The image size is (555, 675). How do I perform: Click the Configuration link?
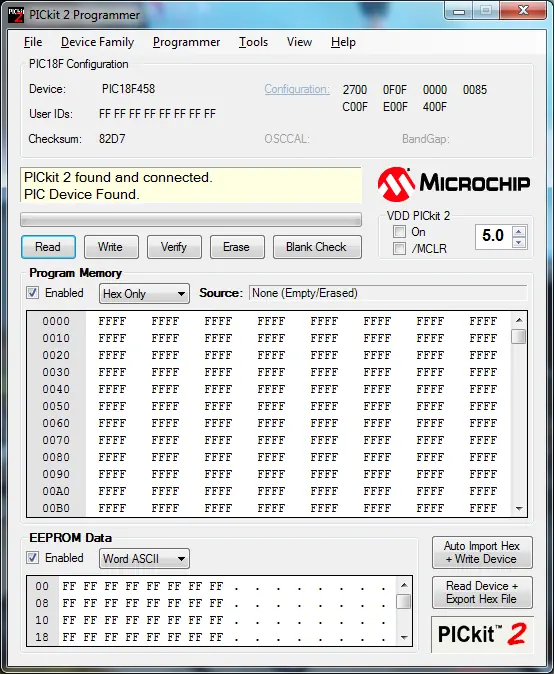pos(297,89)
